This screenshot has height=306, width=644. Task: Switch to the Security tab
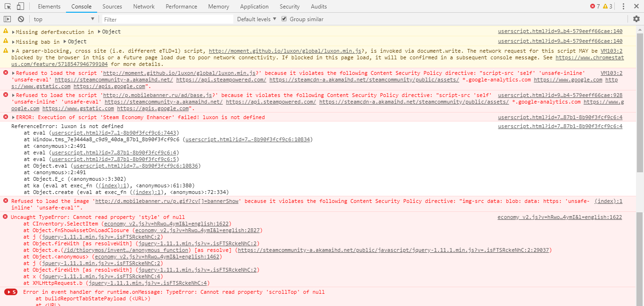pos(289,7)
